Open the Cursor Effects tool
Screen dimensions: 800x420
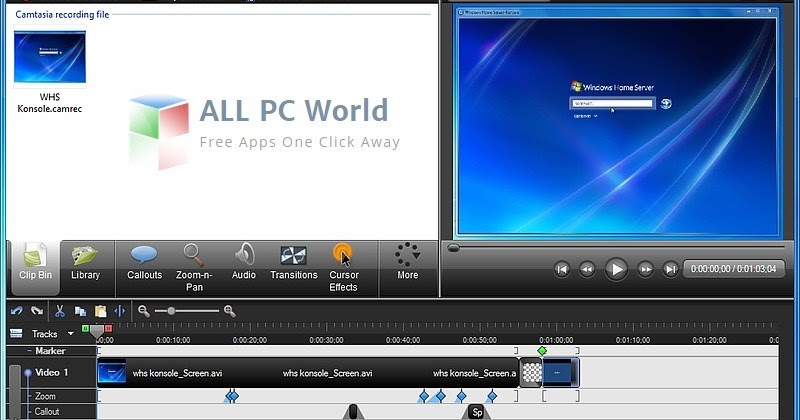click(x=343, y=268)
